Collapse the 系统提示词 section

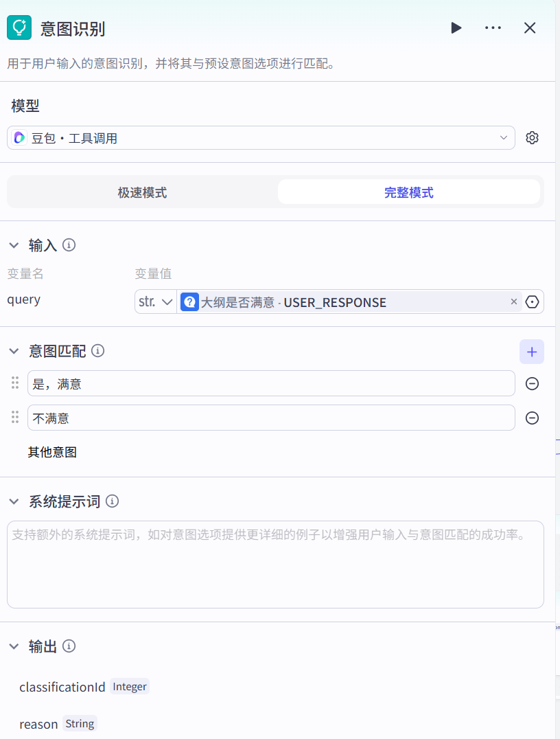[14, 501]
